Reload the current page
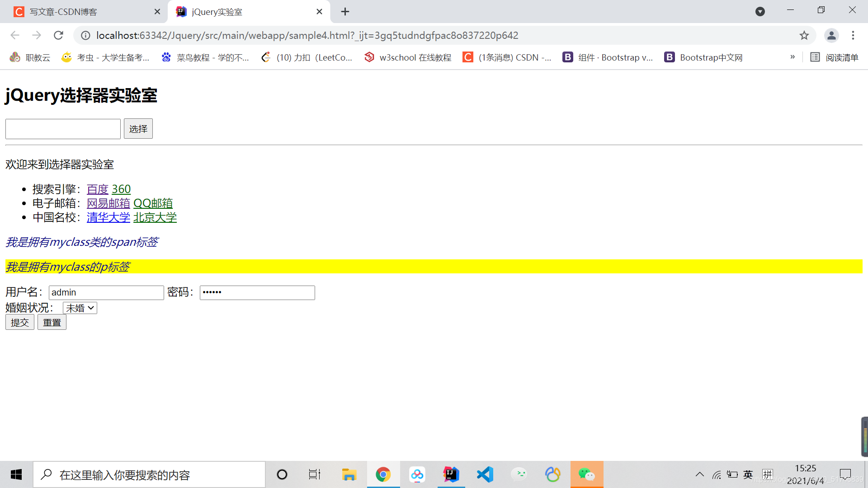 tap(58, 35)
